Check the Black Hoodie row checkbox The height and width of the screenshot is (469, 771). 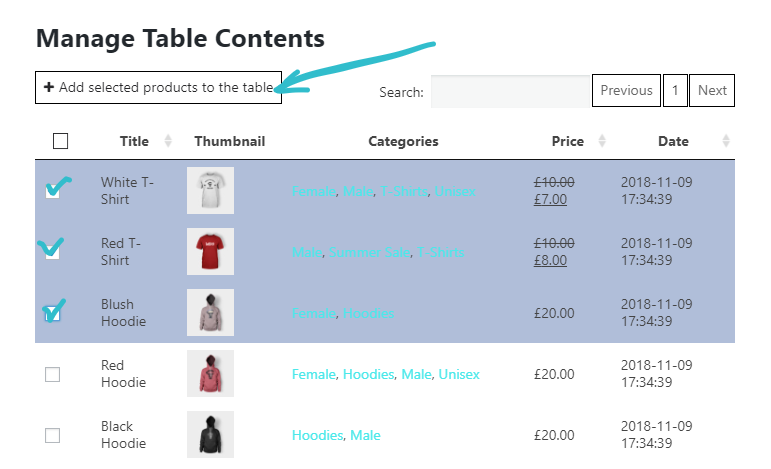coord(53,435)
